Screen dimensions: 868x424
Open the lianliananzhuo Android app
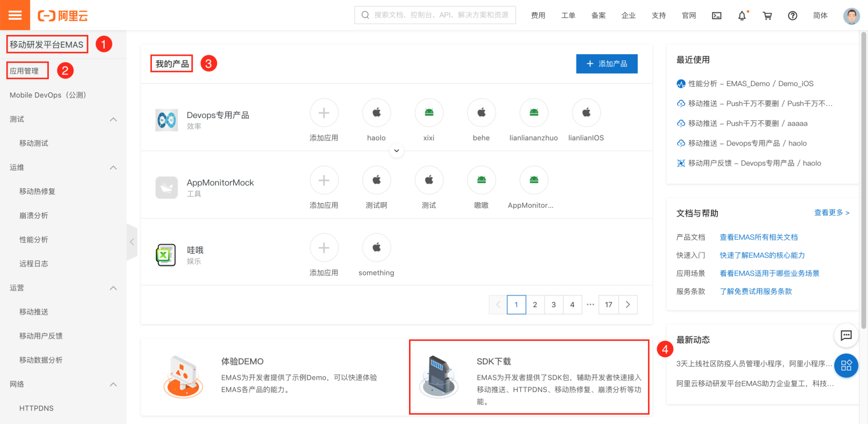(x=533, y=113)
